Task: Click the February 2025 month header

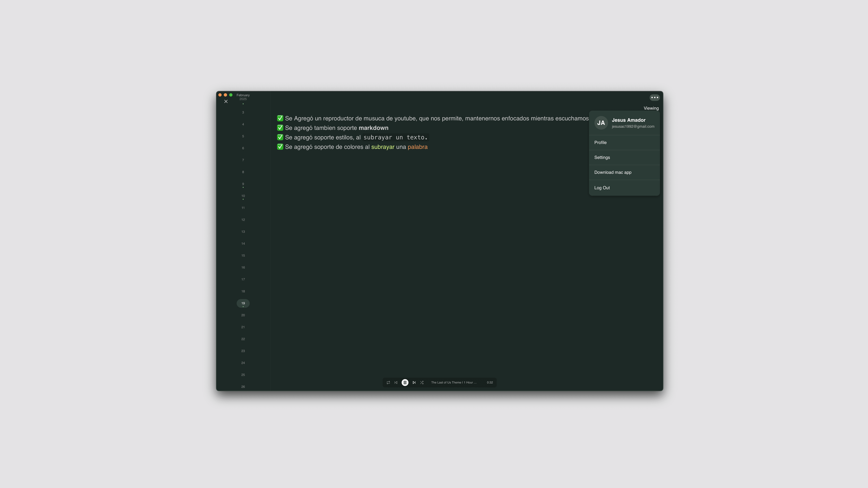Action: [x=243, y=97]
